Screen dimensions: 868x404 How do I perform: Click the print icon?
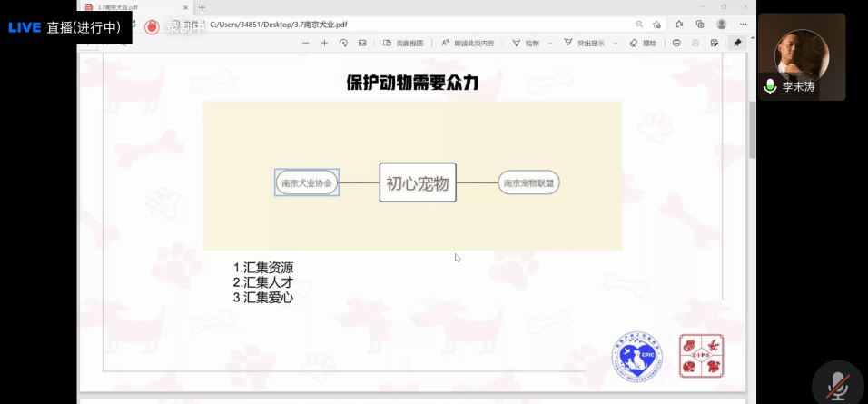[676, 44]
